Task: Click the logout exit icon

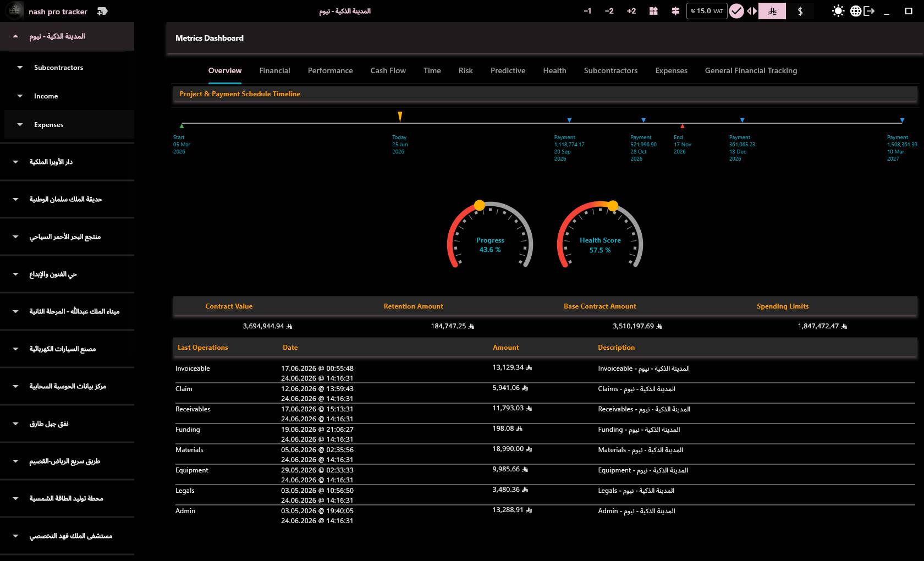Action: point(869,11)
